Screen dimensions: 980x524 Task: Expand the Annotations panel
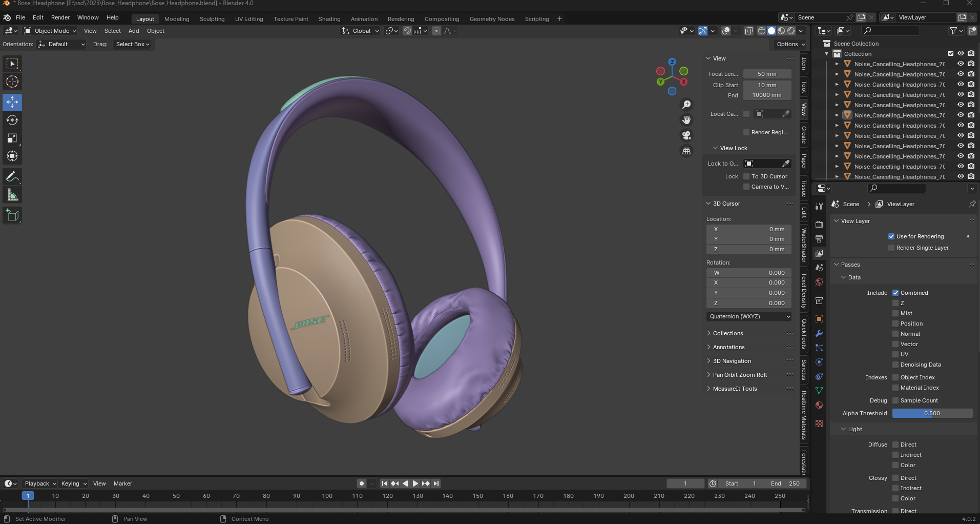[x=728, y=347]
